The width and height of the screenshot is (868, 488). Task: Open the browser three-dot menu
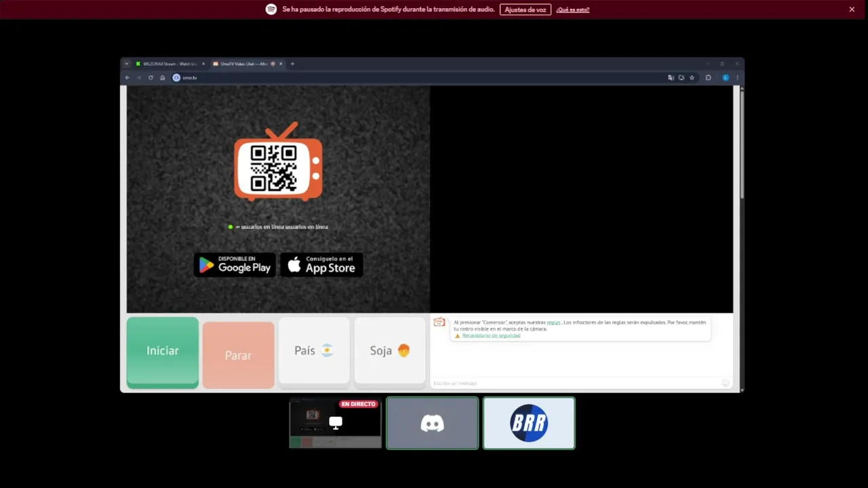click(x=737, y=78)
